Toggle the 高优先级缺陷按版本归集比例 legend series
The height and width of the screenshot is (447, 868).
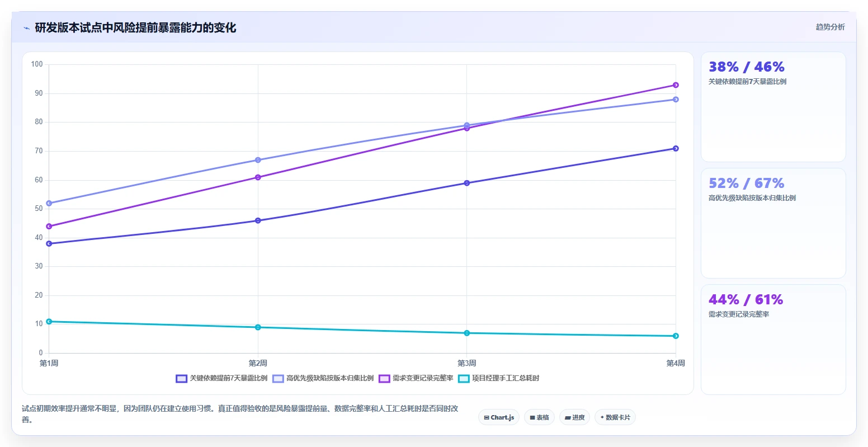click(323, 378)
